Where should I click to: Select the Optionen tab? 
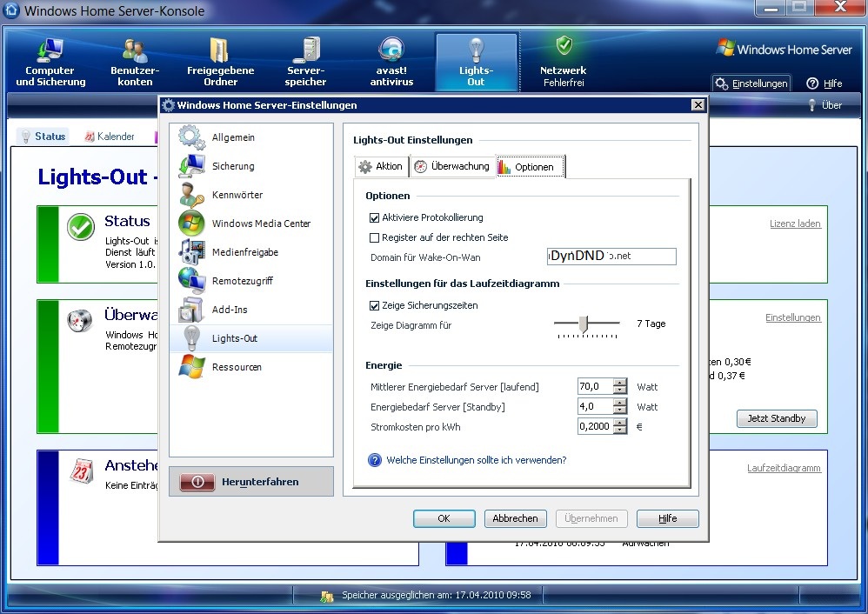click(531, 167)
